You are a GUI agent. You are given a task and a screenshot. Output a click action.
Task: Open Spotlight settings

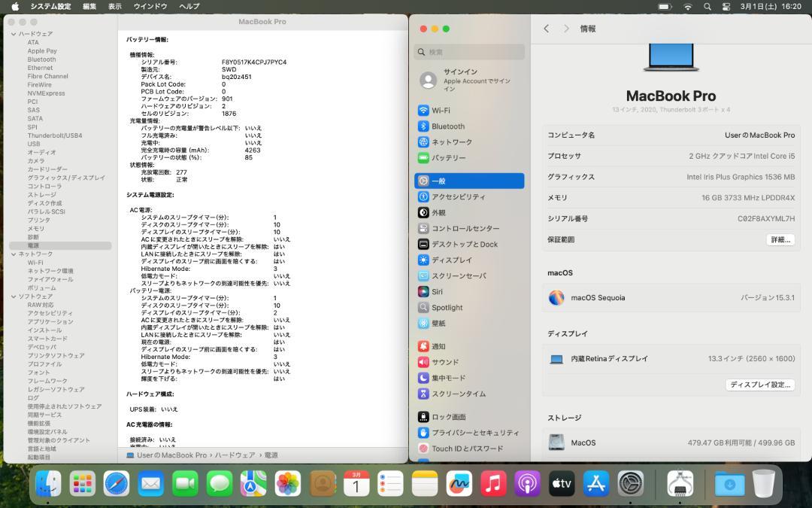click(x=469, y=307)
